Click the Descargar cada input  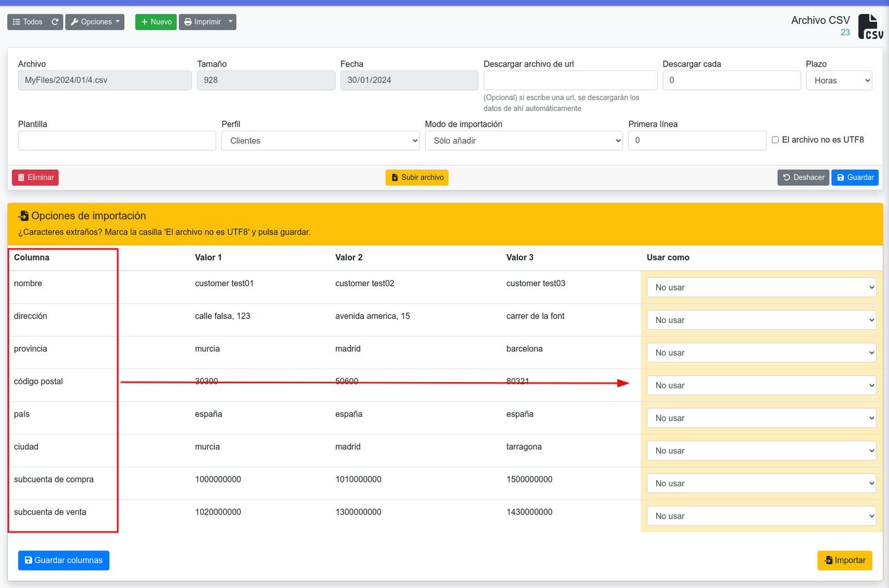pyautogui.click(x=732, y=80)
